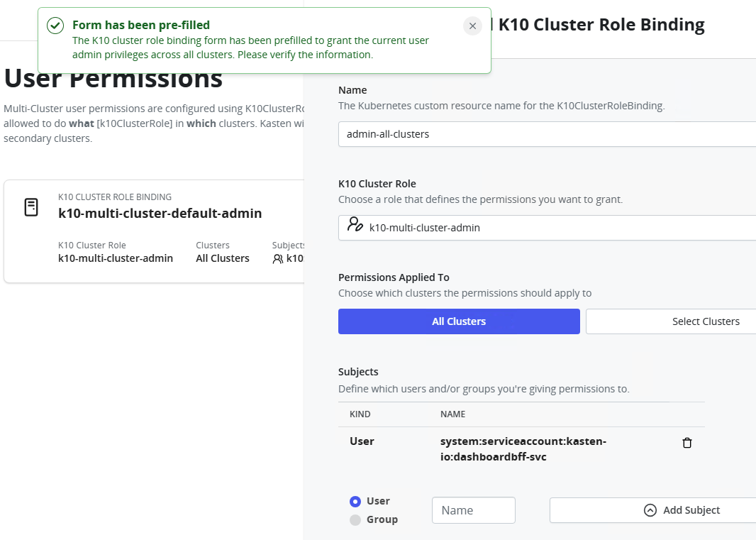Click the KIND column header

(x=360, y=414)
